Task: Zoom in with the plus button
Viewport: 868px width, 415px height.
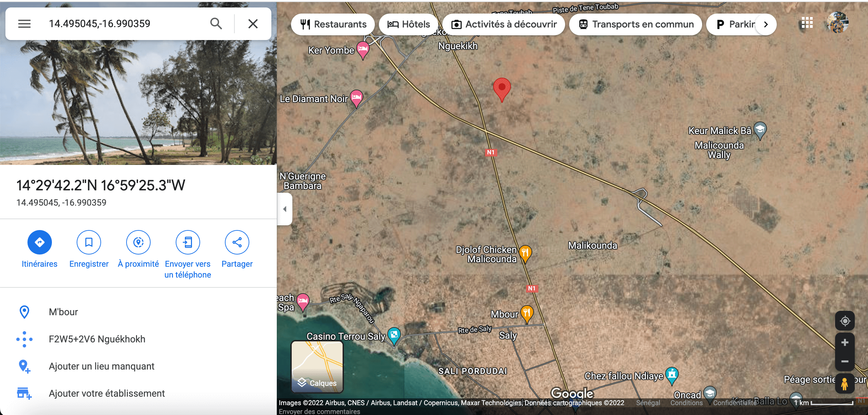Action: 845,342
